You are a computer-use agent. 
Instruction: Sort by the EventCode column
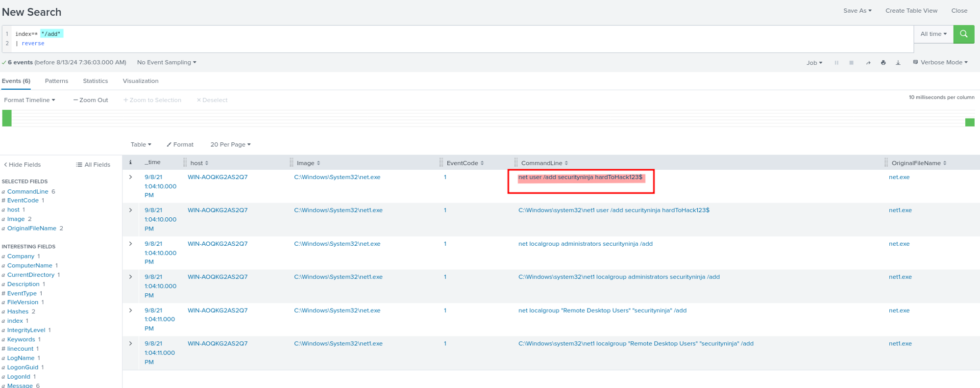click(x=465, y=163)
